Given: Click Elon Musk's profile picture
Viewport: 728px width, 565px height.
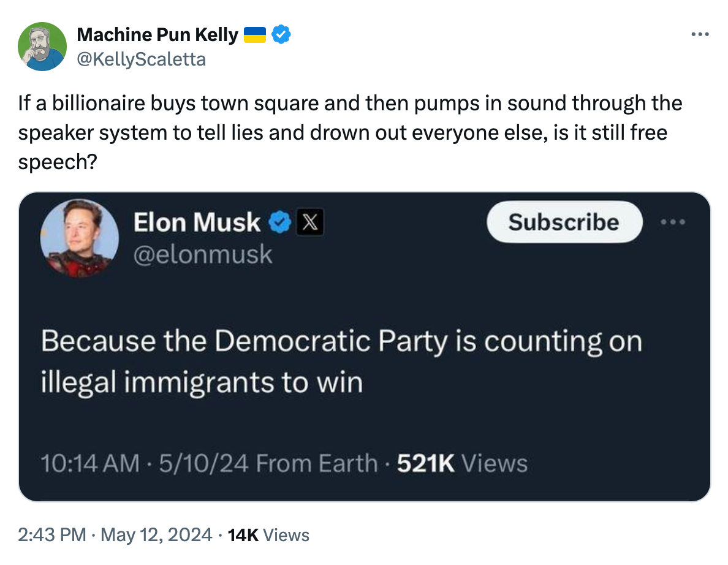Looking at the screenshot, I should point(79,238).
